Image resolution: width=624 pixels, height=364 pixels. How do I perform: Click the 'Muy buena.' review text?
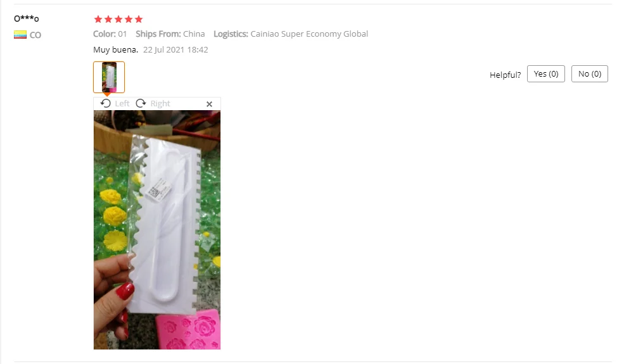pyautogui.click(x=115, y=50)
